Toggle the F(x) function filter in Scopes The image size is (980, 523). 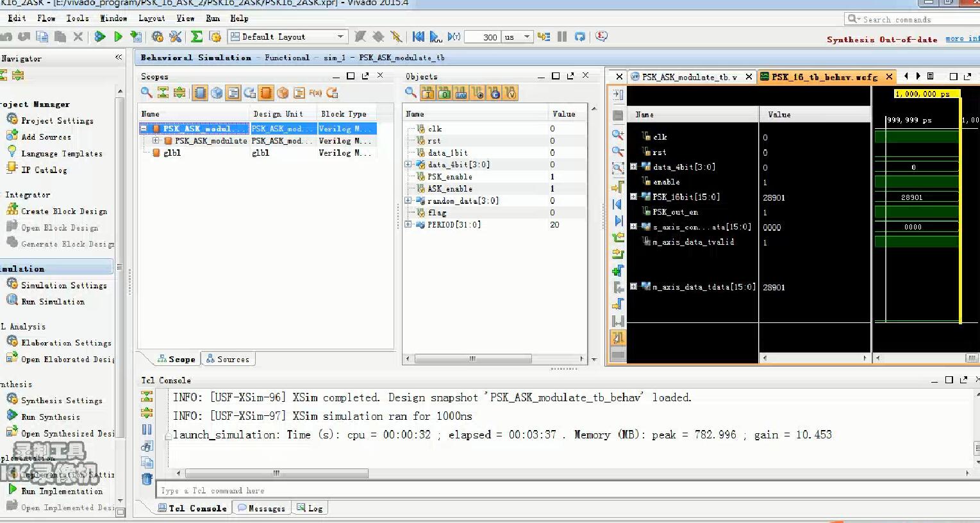pos(315,93)
